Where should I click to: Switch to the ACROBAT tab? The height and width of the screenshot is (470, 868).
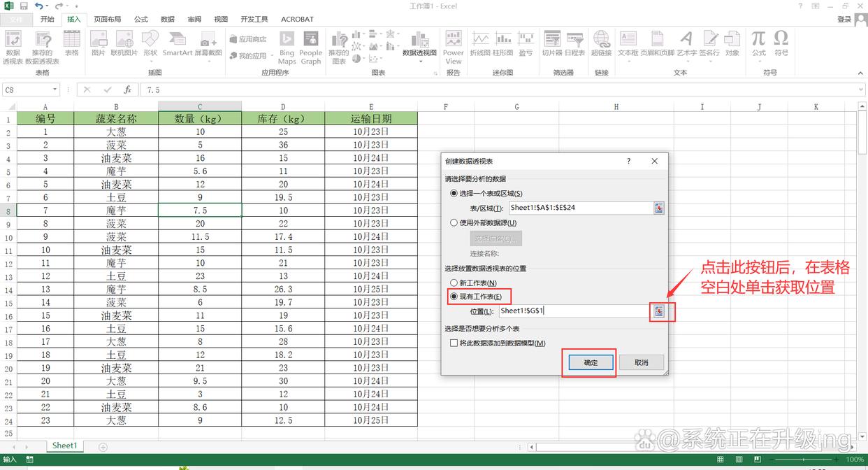pos(297,20)
